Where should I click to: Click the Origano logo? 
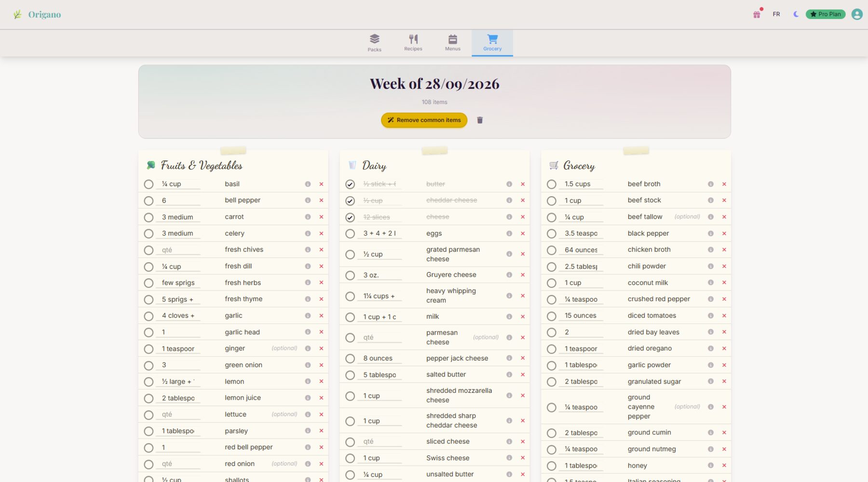tap(37, 14)
